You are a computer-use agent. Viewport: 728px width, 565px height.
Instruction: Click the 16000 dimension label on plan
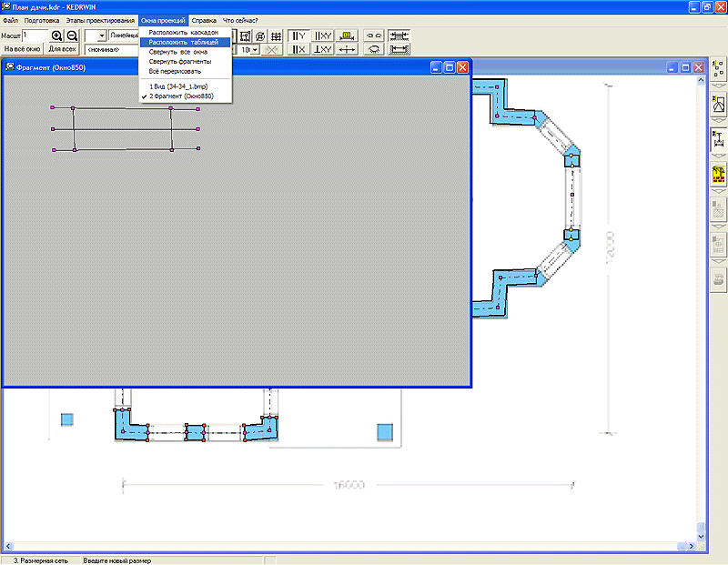pos(349,485)
